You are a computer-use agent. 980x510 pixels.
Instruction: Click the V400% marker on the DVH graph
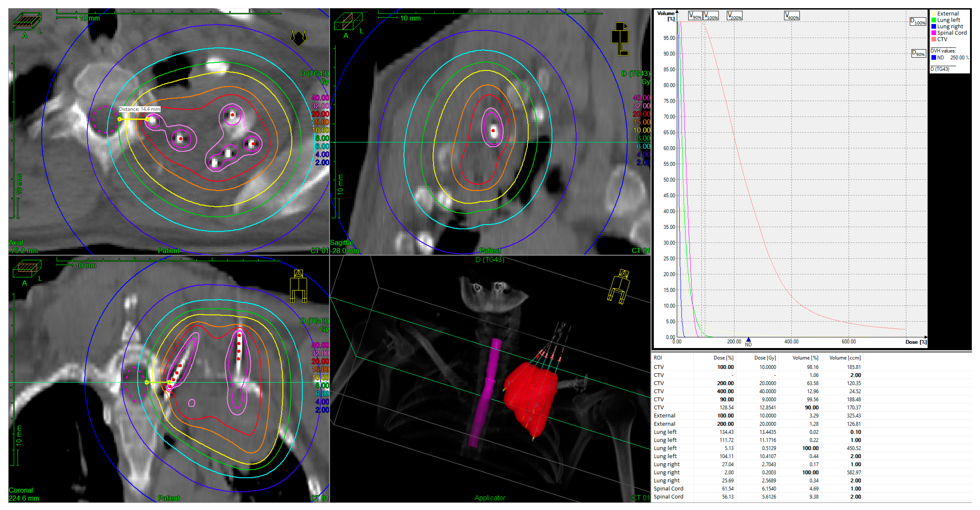(x=792, y=16)
